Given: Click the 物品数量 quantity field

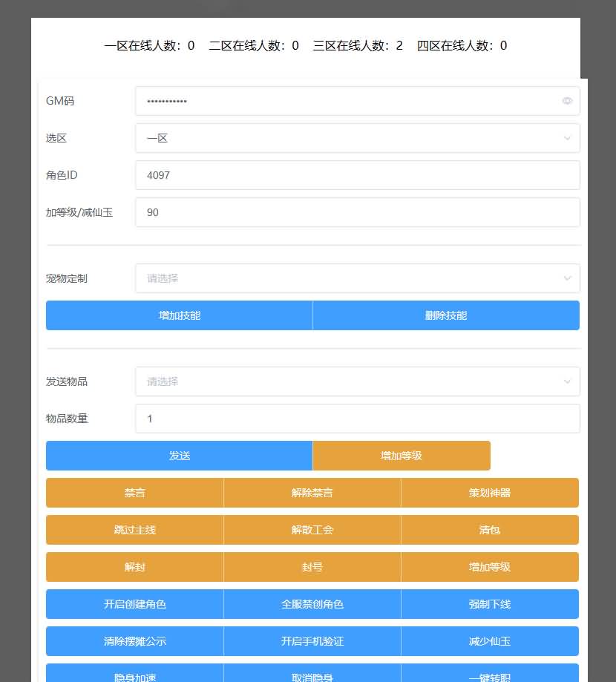Looking at the screenshot, I should tap(357, 419).
